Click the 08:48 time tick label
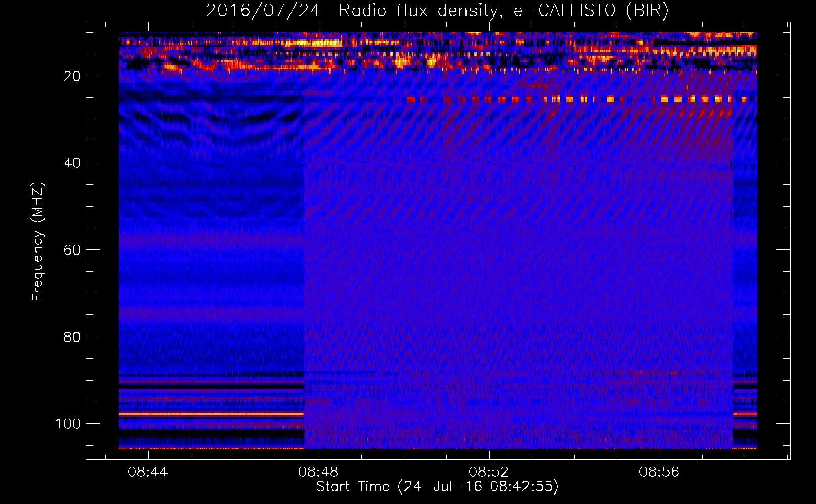The image size is (816, 504). (318, 472)
